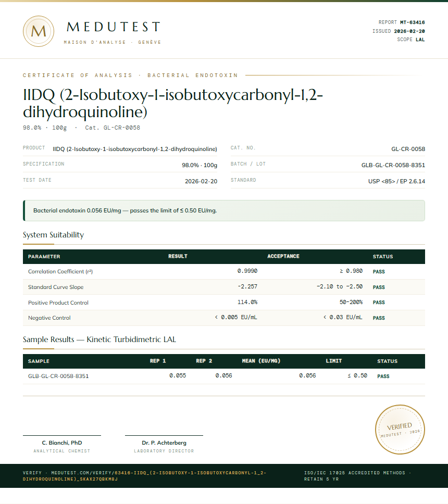Select the issued date 2026-02-20 in header
Viewport: 448px width, 504px height.
coord(409,31)
